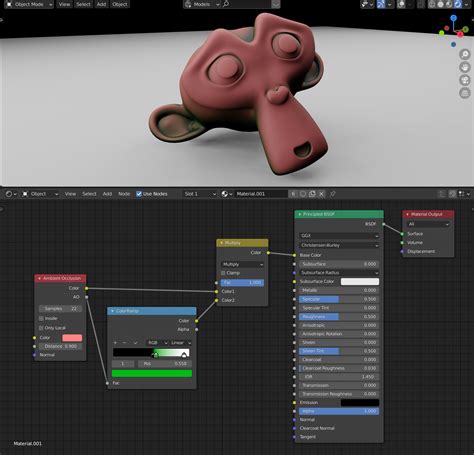474x455 pixels.
Task: Click the zoom view magnifier icon in viewport
Action: (x=465, y=54)
